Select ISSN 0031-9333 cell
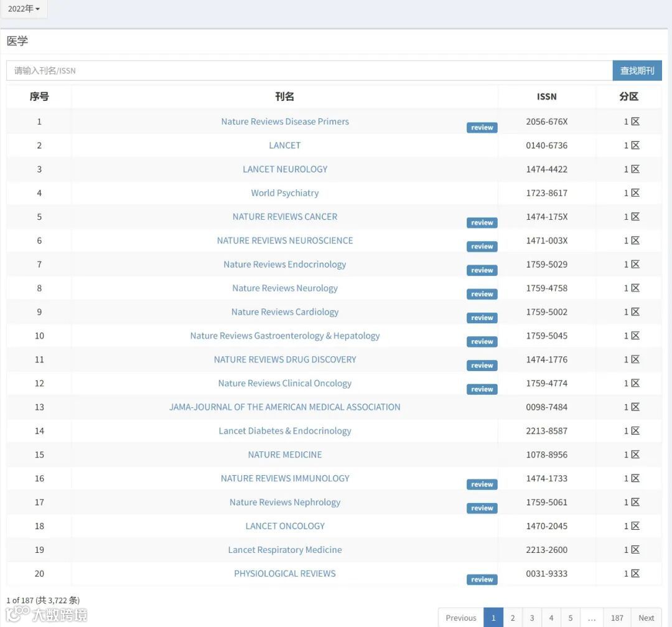Image resolution: width=672 pixels, height=627 pixels. (x=546, y=573)
